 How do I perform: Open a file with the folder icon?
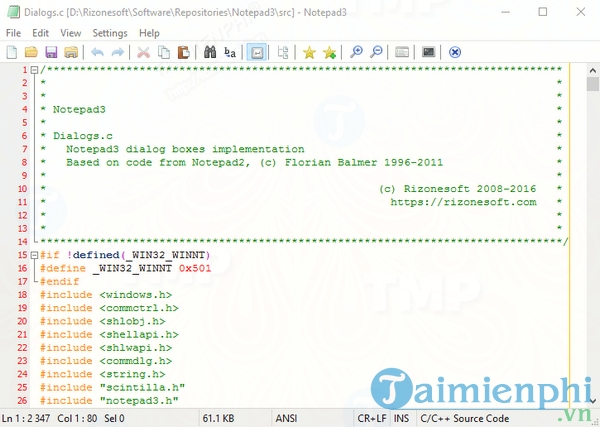tap(31, 52)
